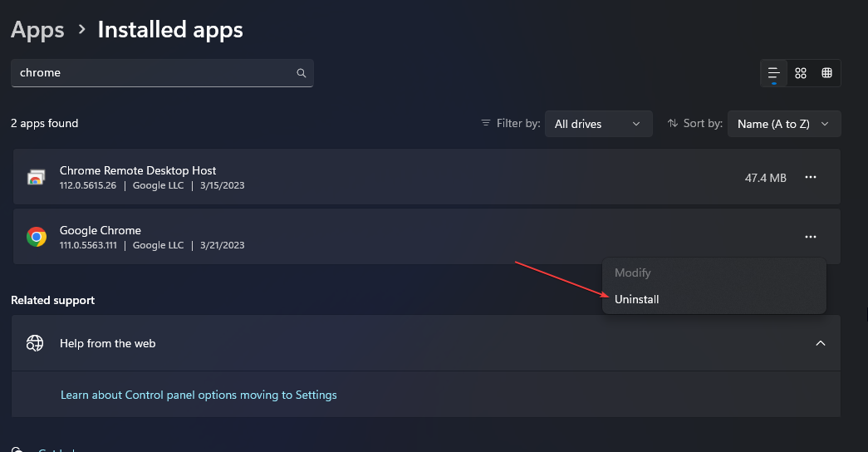Open Learn about Control panel options link
868x452 pixels.
click(x=199, y=395)
